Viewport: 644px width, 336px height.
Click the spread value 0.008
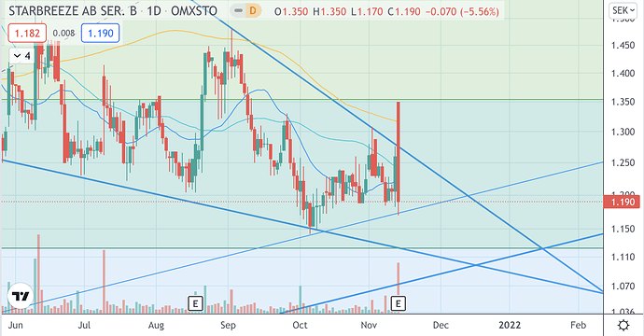tap(63, 34)
